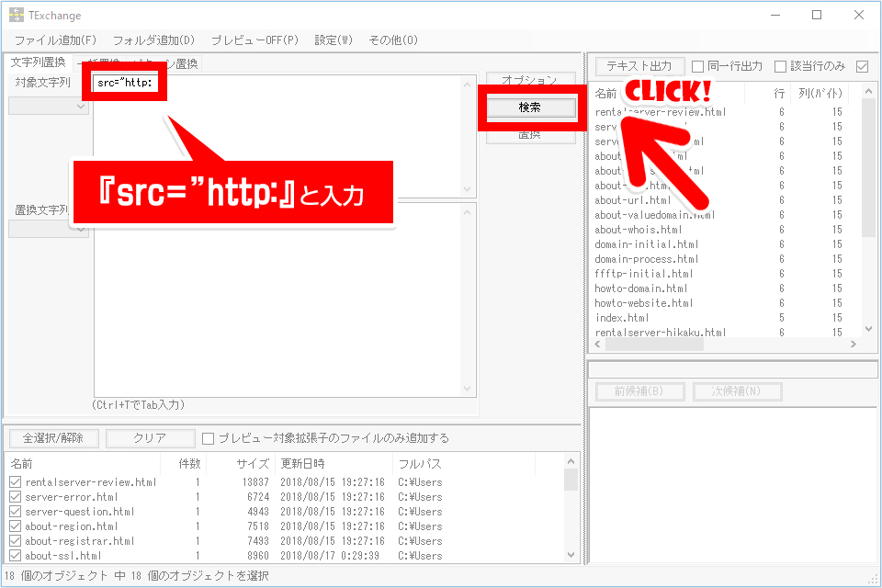Click the オプション button
The height and width of the screenshot is (588, 882).
(530, 79)
